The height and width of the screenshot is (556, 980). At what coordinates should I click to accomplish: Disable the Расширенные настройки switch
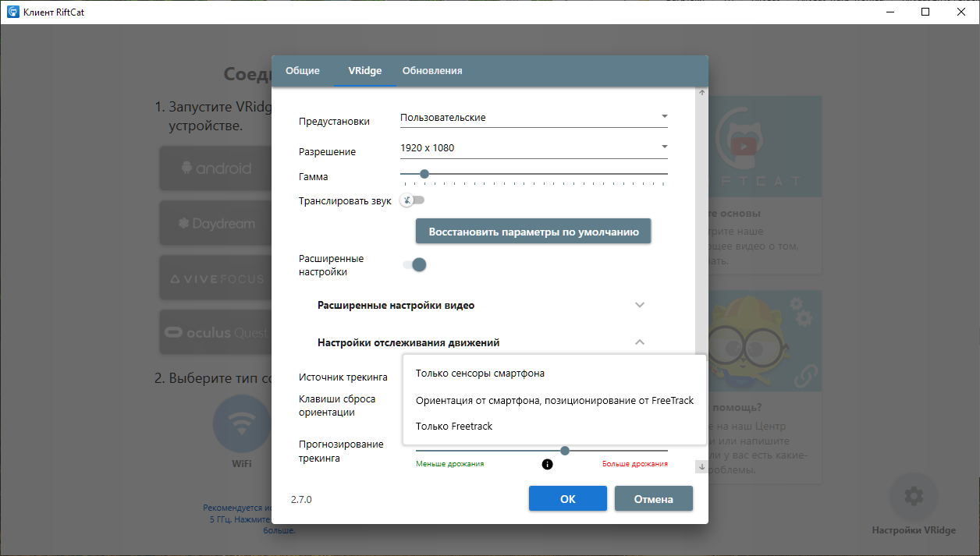click(414, 265)
